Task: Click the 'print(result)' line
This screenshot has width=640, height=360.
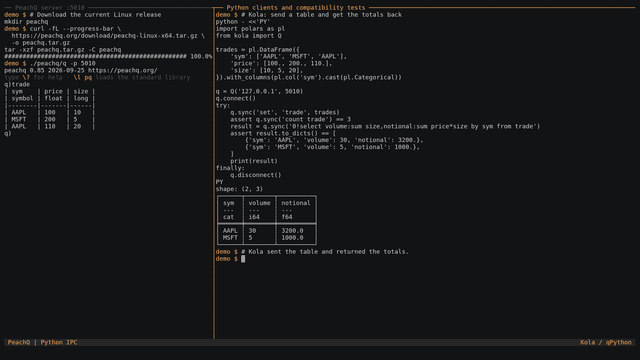Action: 254,161
